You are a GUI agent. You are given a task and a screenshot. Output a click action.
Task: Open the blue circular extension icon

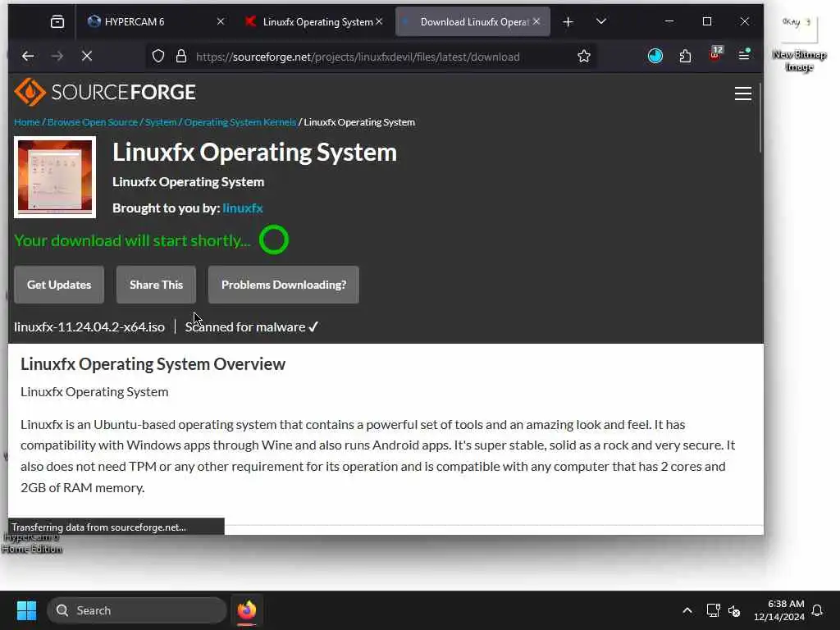655,56
